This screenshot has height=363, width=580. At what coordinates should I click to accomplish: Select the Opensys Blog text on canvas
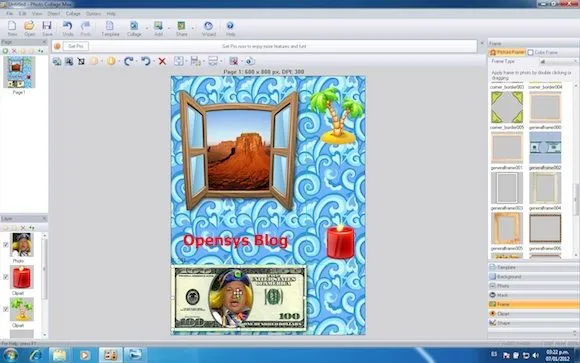(236, 241)
